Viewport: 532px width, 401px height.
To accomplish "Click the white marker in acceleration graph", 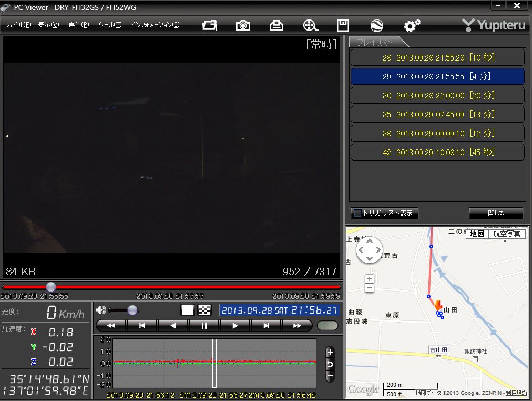I will 214,363.
